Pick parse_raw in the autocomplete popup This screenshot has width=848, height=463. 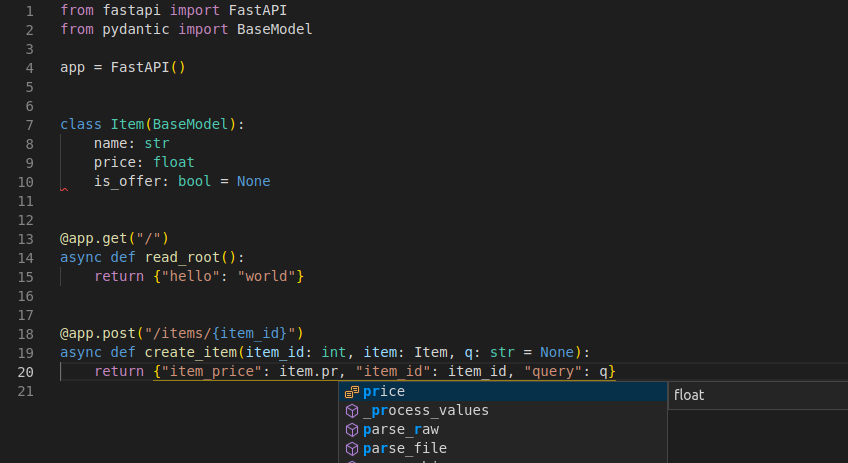point(400,430)
